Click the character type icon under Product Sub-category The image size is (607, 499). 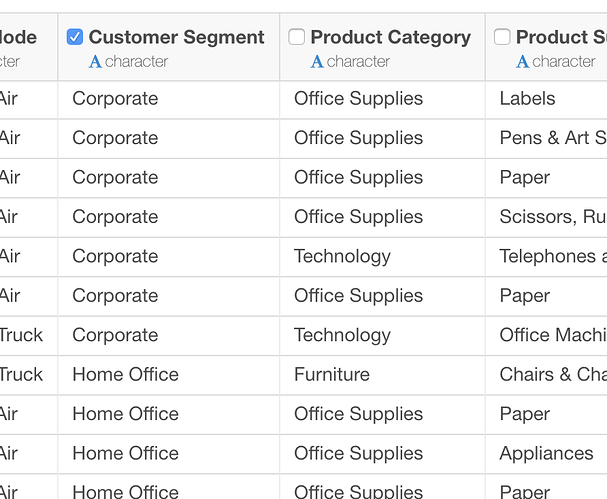coord(523,62)
